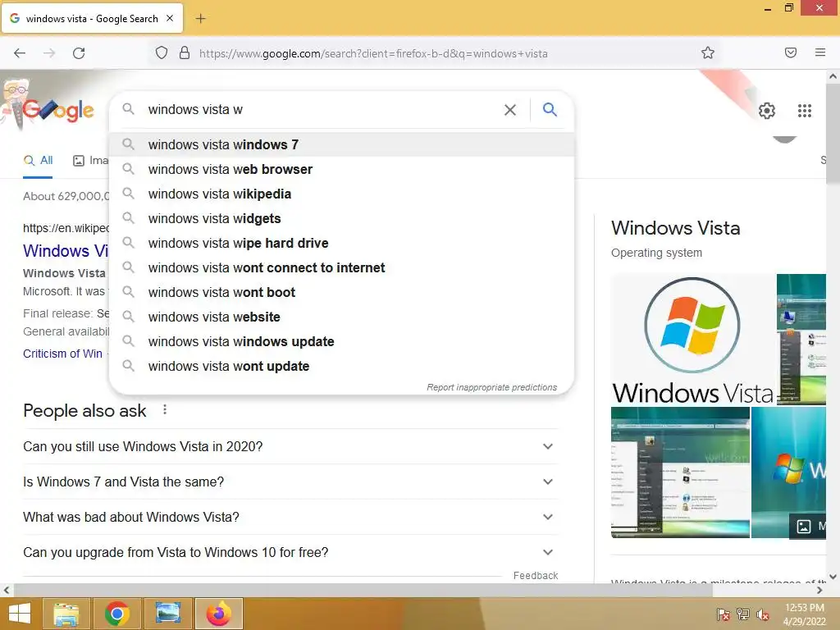Expand Can you upgrade from Vista to Windows 10
Viewport: 840px width, 630px height.
point(290,552)
